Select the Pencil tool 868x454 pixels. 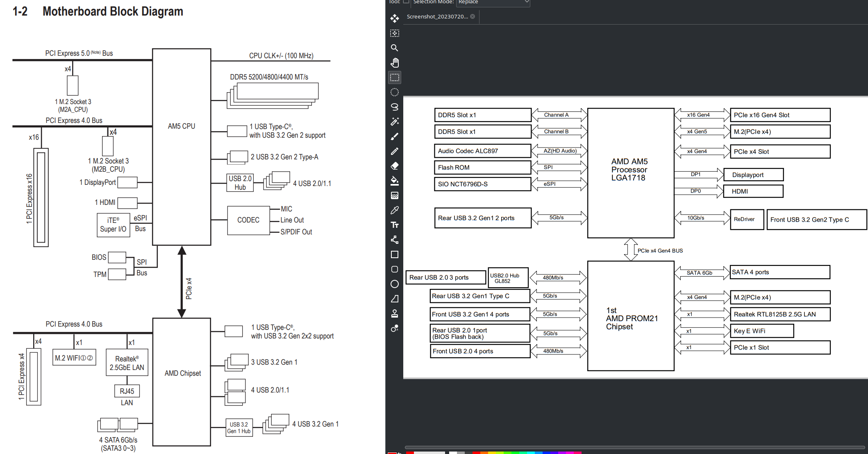click(x=395, y=151)
